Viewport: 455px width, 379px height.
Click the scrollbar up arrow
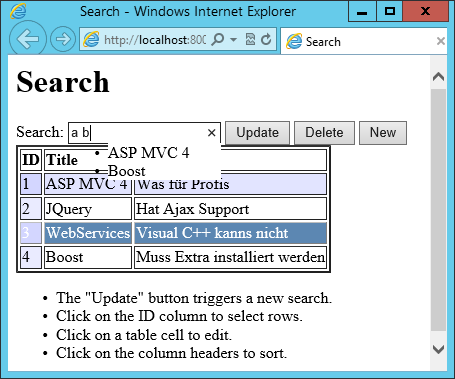pos(438,77)
